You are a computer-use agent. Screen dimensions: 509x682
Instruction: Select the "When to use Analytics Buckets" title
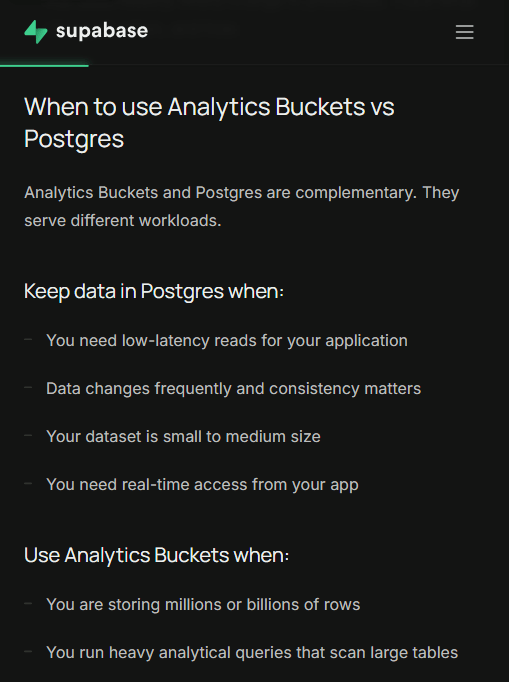209,123
